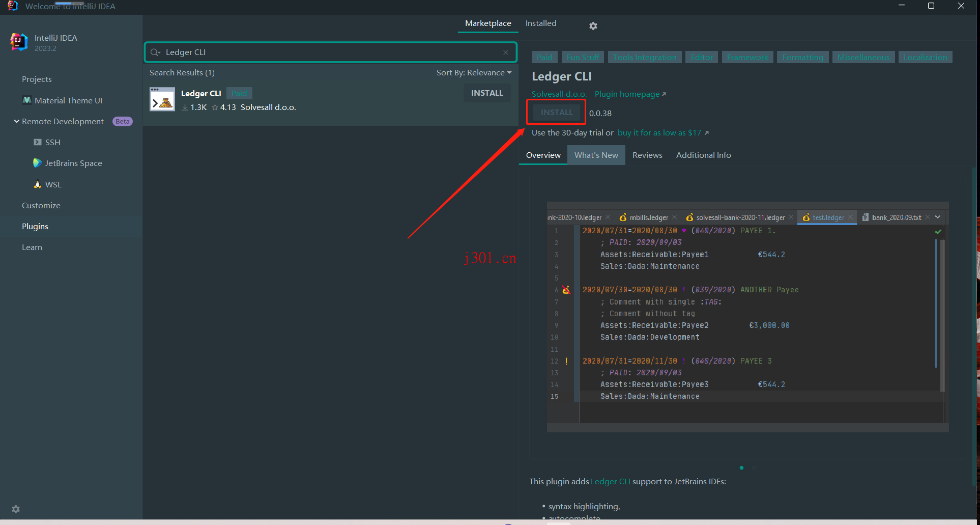The height and width of the screenshot is (525, 980).
Task: Filter by the Framework tag
Action: tap(747, 58)
